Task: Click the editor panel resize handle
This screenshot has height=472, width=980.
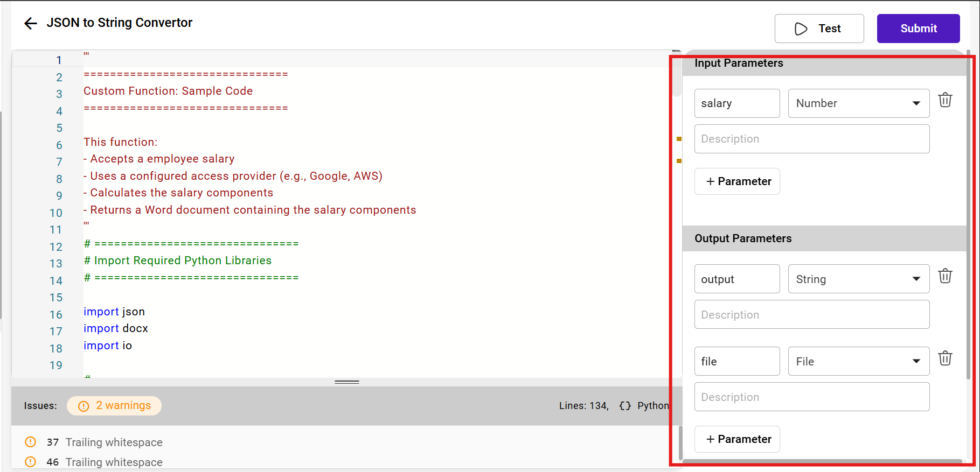Action: [x=347, y=382]
